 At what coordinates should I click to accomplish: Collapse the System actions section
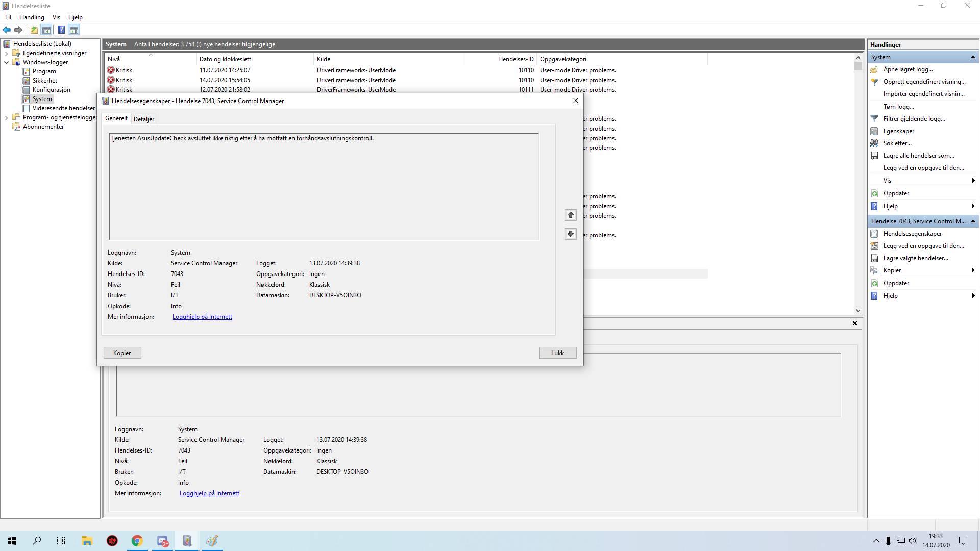(x=973, y=57)
